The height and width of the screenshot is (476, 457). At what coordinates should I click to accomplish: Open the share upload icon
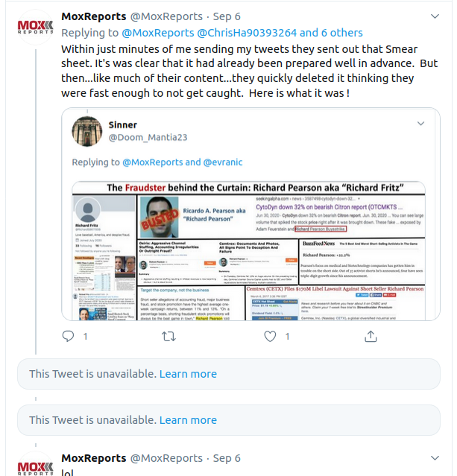click(x=371, y=337)
